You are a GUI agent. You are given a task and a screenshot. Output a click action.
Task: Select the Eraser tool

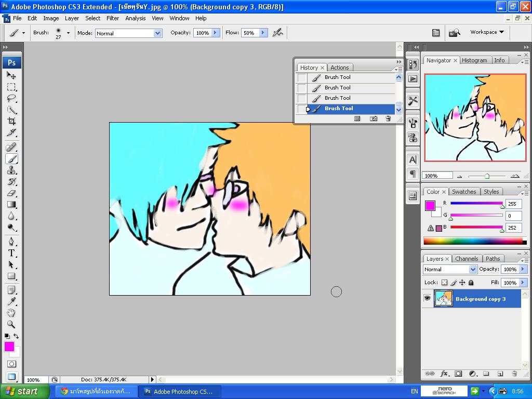point(11,193)
